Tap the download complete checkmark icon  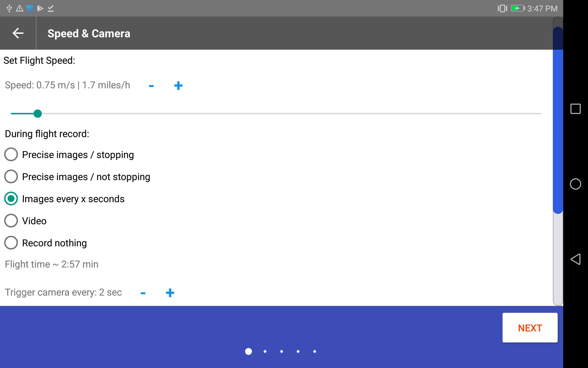51,9
